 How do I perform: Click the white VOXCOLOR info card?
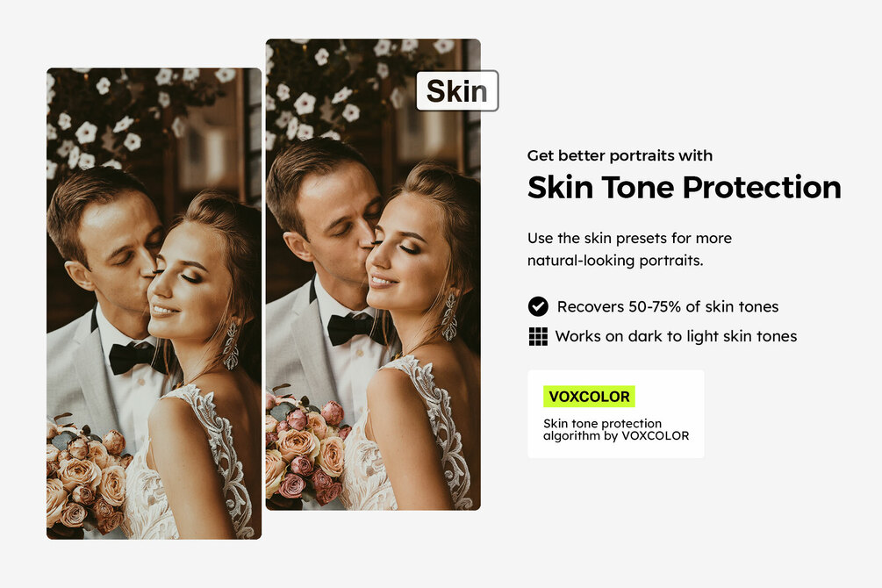(615, 413)
